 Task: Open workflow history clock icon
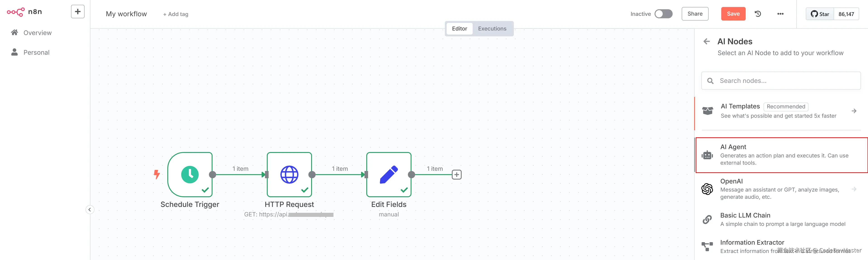tap(758, 14)
